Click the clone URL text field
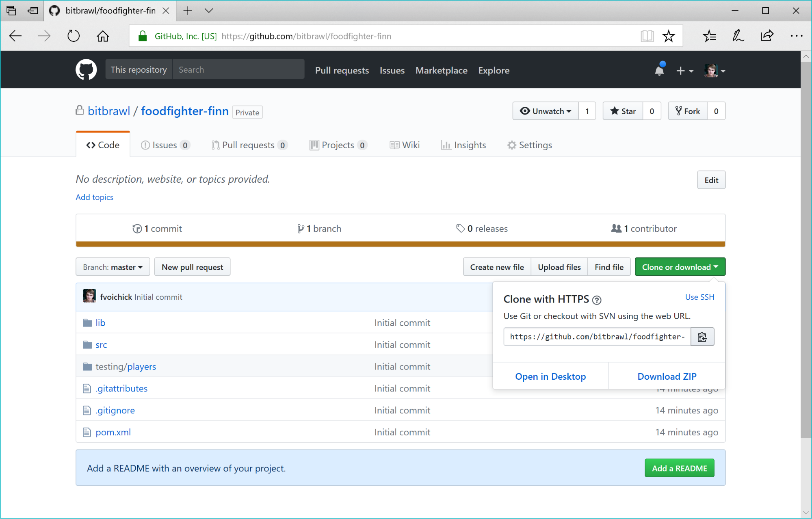Image resolution: width=812 pixels, height=519 pixels. click(x=597, y=337)
